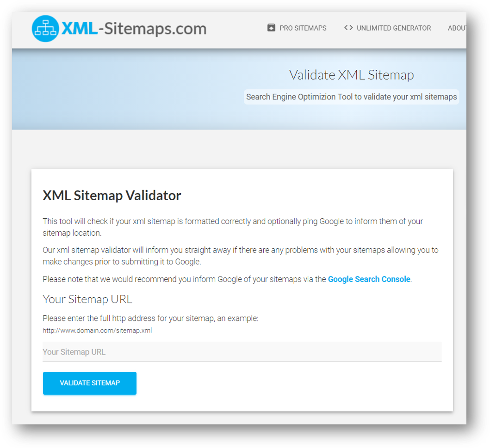Open the UNLIMITED GENERATOR menu item

point(387,28)
